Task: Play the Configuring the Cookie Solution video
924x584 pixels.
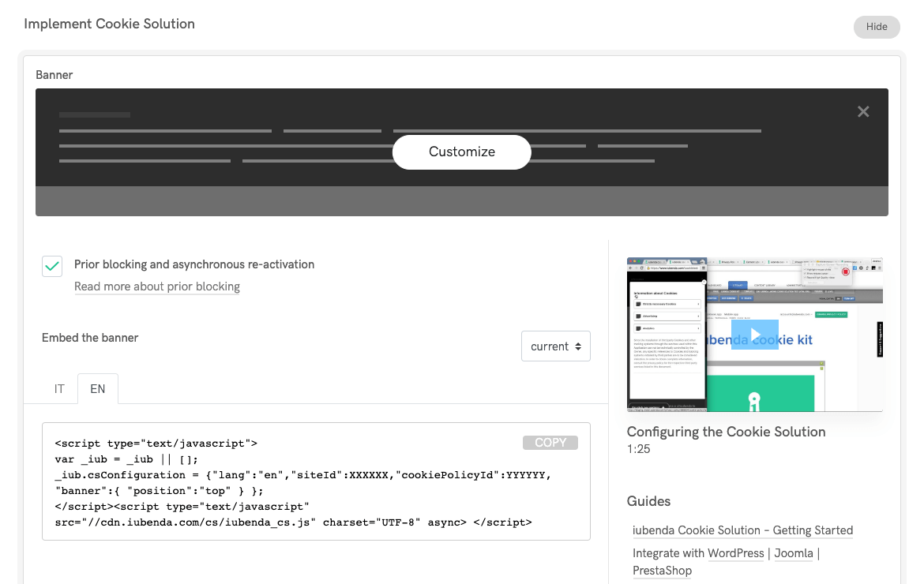Action: [755, 334]
